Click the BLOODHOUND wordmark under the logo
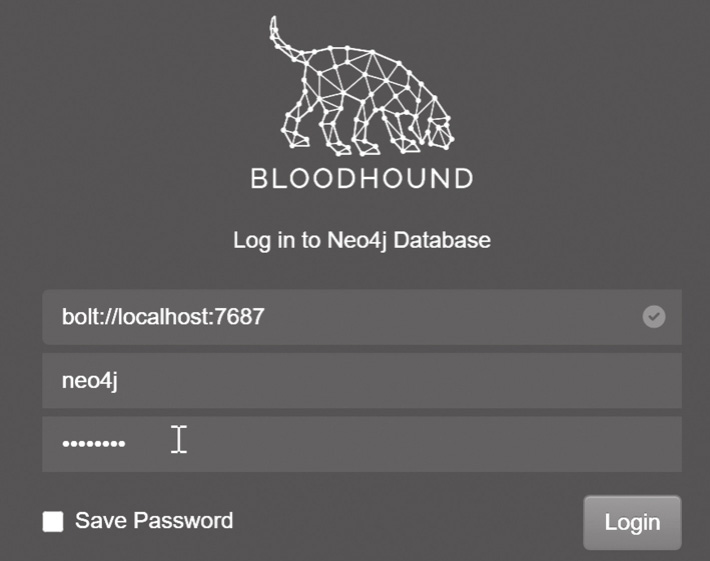This screenshot has height=561, width=710. [362, 178]
